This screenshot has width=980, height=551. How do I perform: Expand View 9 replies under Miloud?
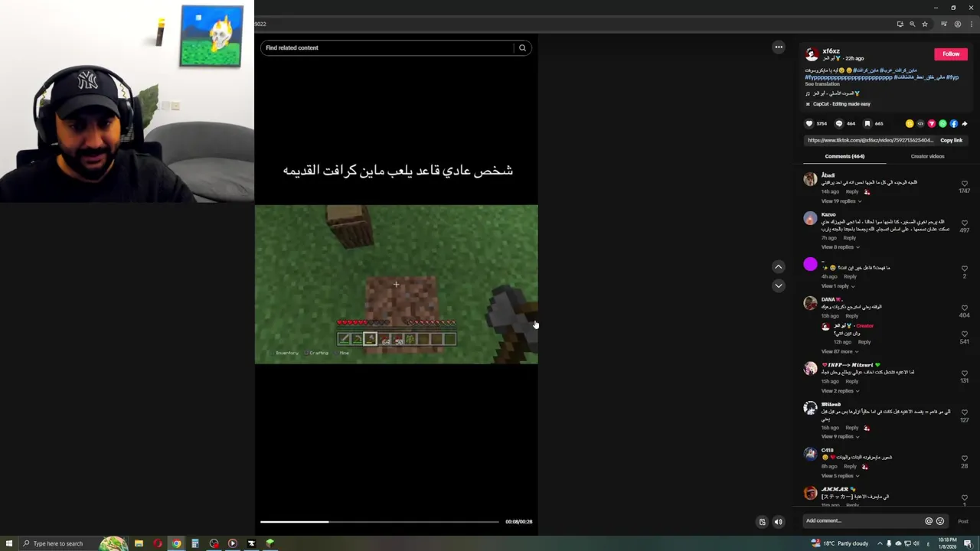point(840,437)
